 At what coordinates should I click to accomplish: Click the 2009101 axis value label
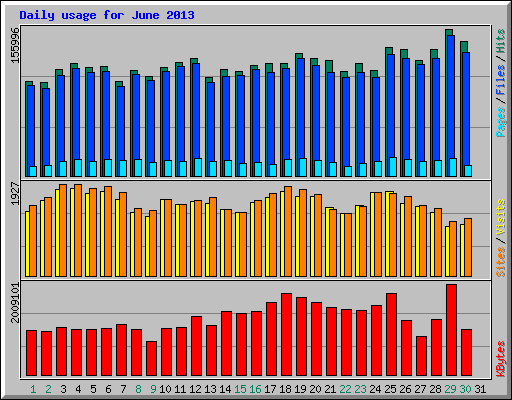(x=15, y=303)
